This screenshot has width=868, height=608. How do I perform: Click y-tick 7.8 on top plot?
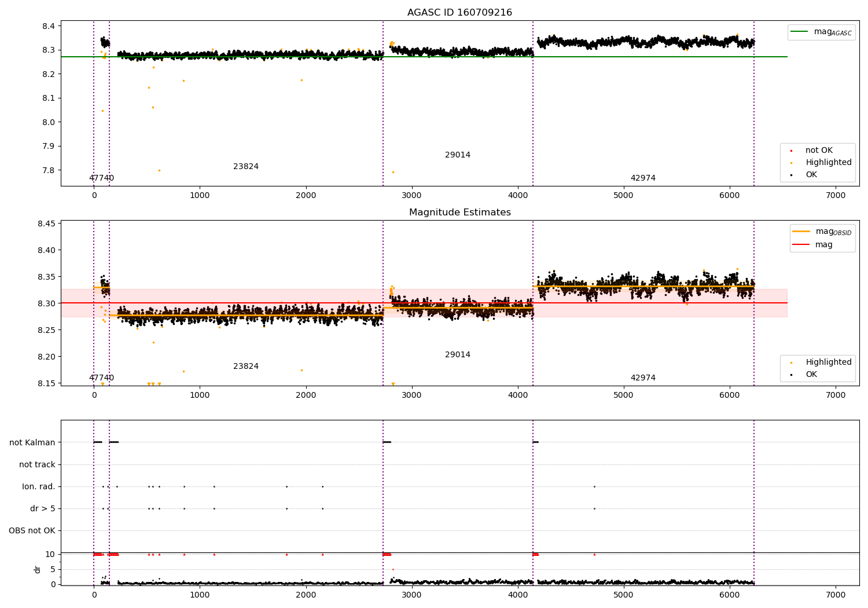pos(49,170)
